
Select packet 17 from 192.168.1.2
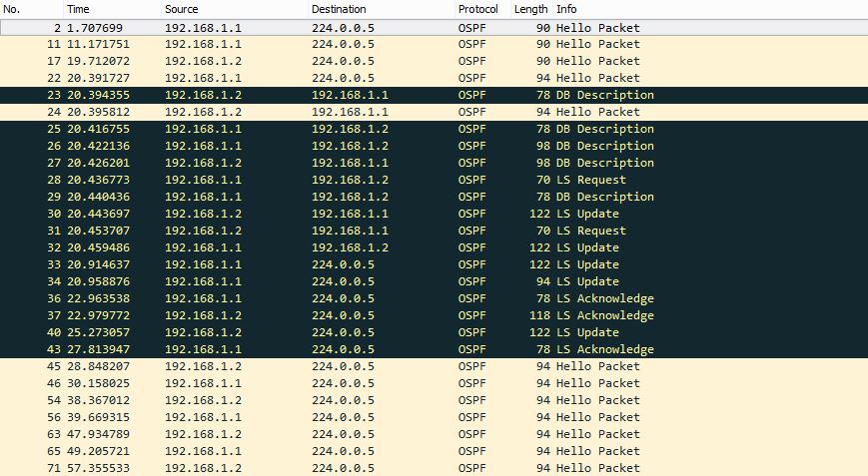[x=434, y=61]
